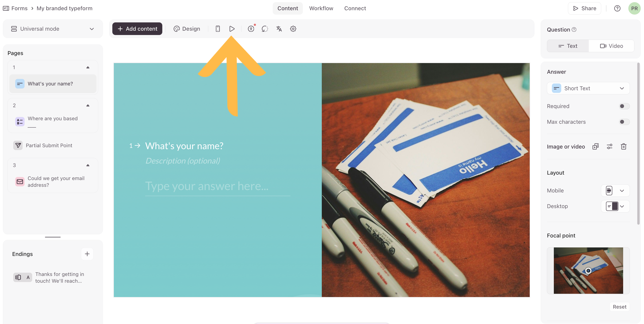Click the play preview icon
The image size is (644, 324).
(232, 29)
